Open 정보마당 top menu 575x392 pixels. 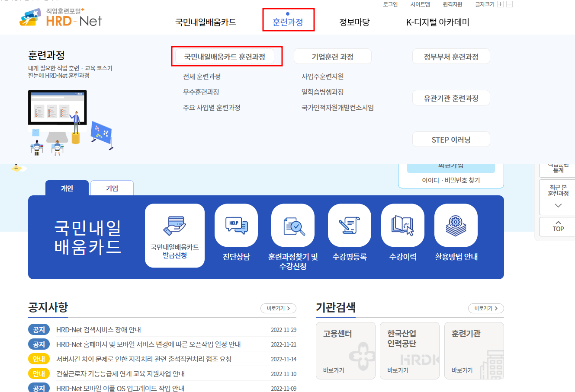tap(354, 22)
